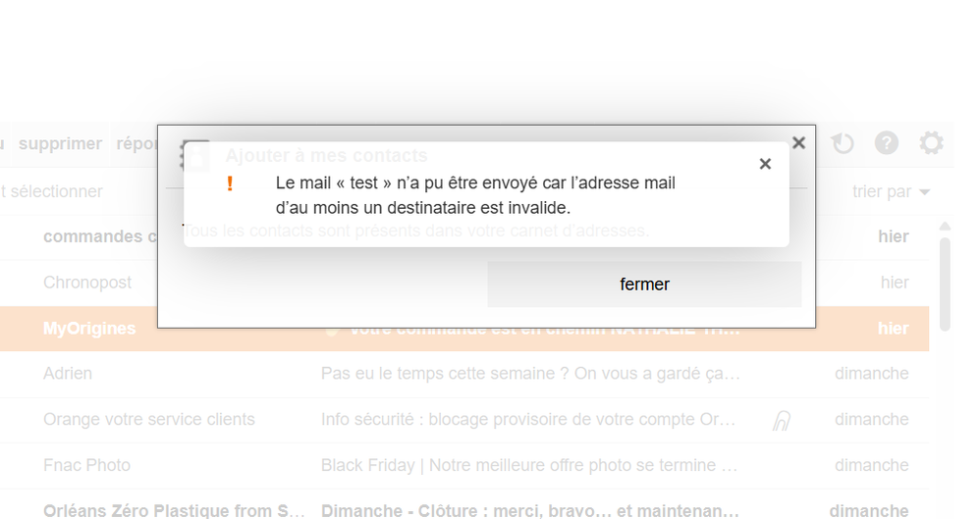Click subject 'Pas eu le temps cette semaine'
The height and width of the screenshot is (519, 980).
530,374
